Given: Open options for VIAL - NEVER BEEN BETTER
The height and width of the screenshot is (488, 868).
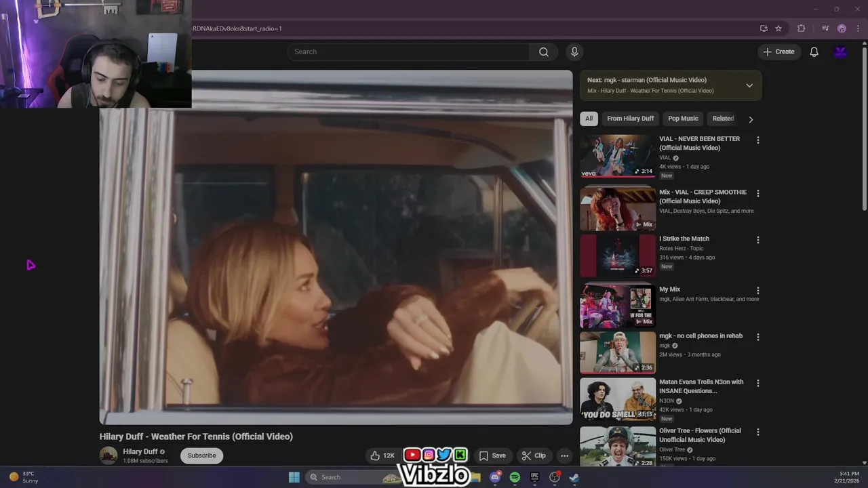Looking at the screenshot, I should point(758,140).
